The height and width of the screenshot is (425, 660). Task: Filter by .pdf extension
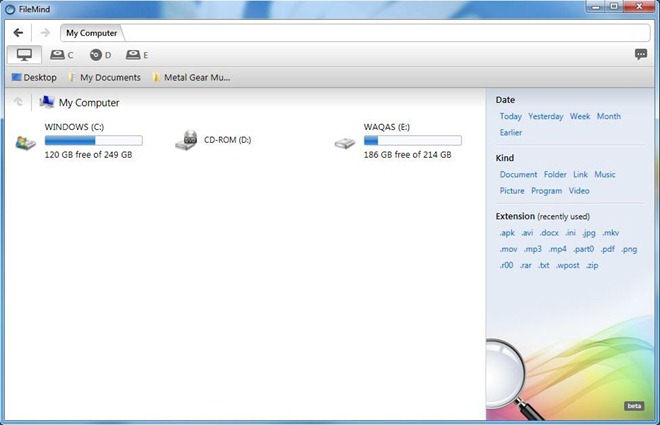pyautogui.click(x=608, y=249)
